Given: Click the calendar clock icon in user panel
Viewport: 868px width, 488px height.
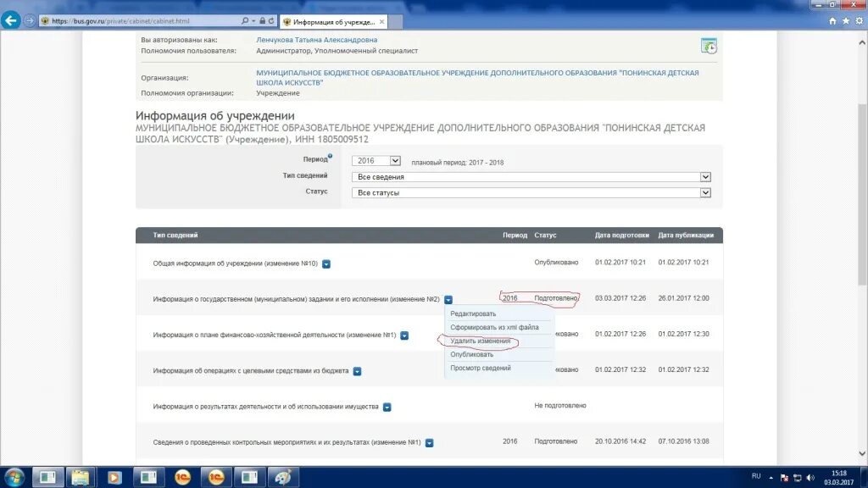Looking at the screenshot, I should click(709, 46).
